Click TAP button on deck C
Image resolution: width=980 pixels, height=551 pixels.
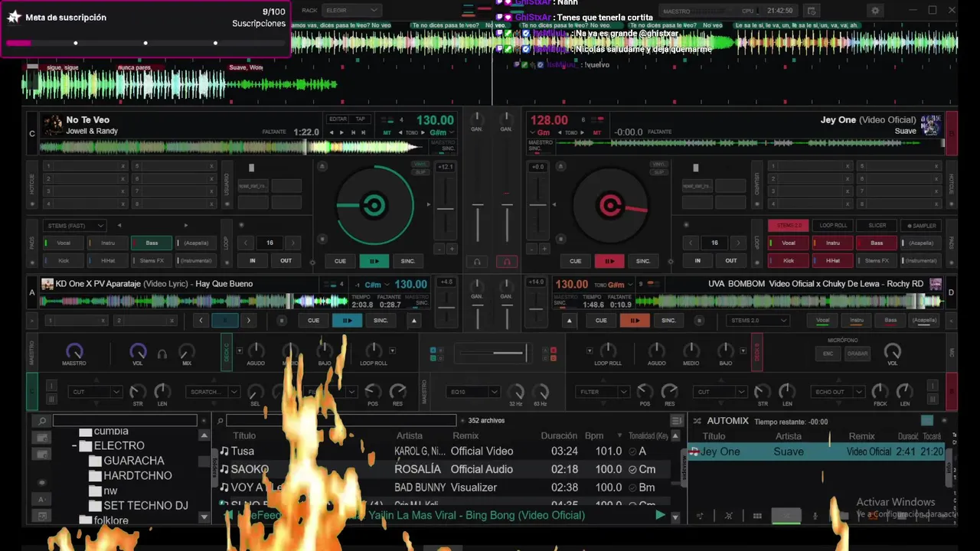[360, 119]
